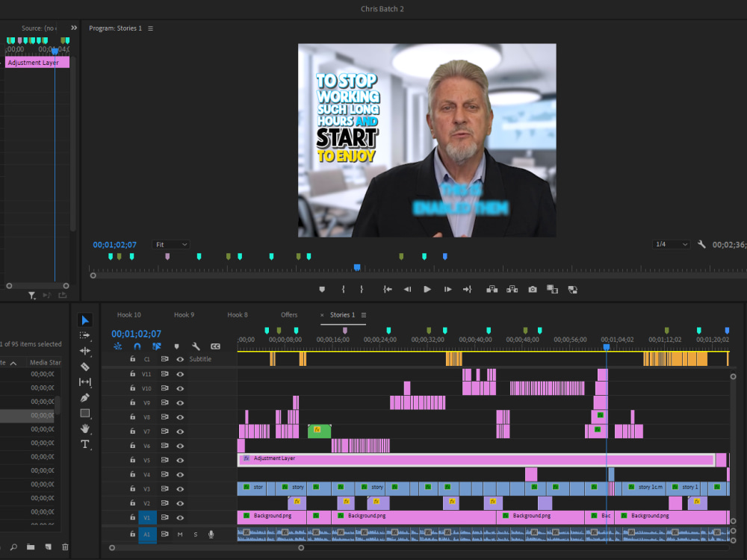
Task: Play the Program monitor
Action: click(x=427, y=289)
